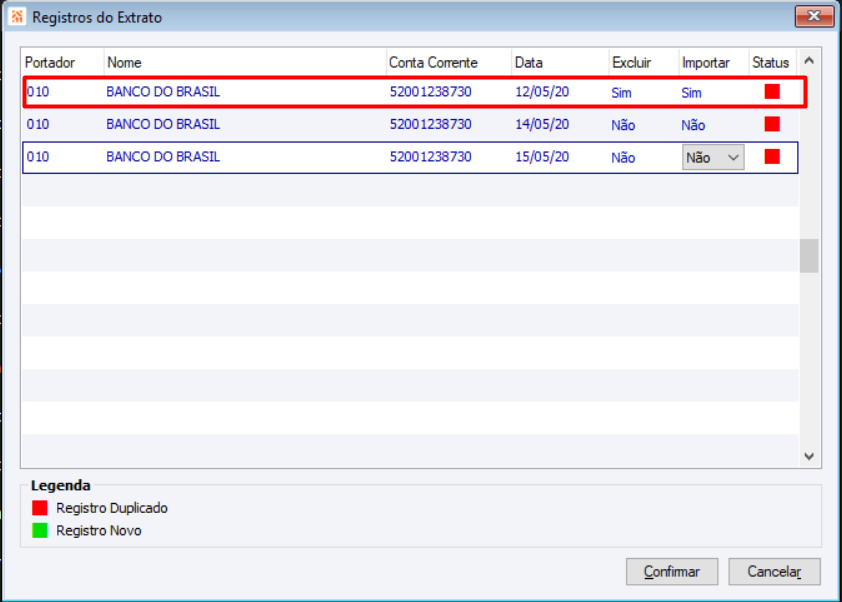This screenshot has height=602, width=842.
Task: Click the Status column header
Action: coord(773,62)
